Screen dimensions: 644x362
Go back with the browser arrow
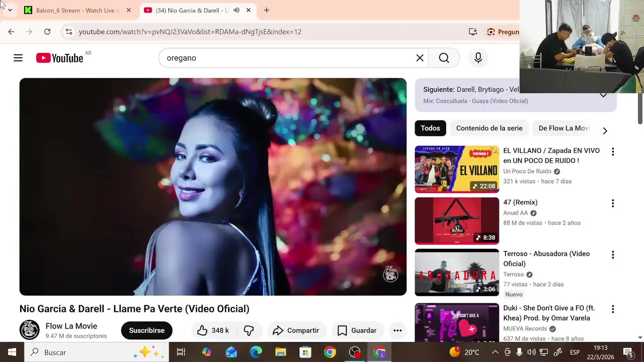click(x=11, y=32)
